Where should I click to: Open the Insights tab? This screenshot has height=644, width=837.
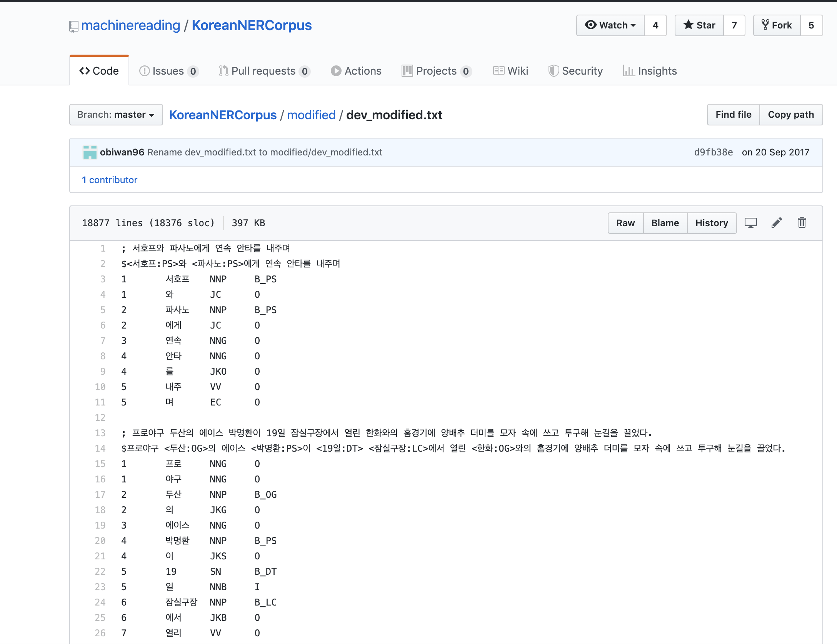click(650, 71)
